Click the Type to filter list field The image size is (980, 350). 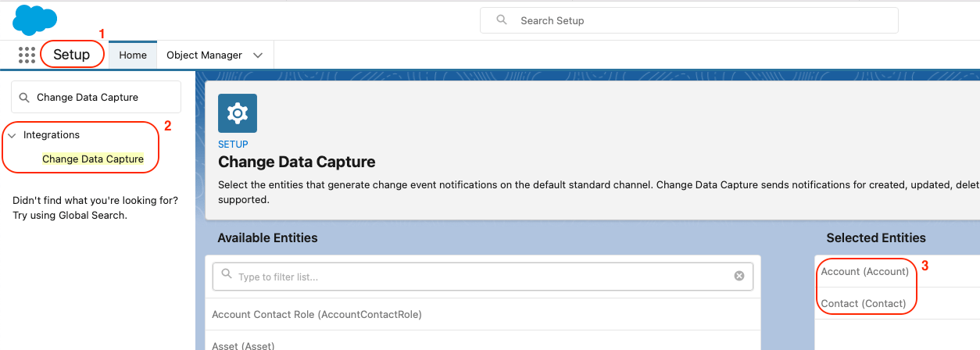pyautogui.click(x=481, y=277)
